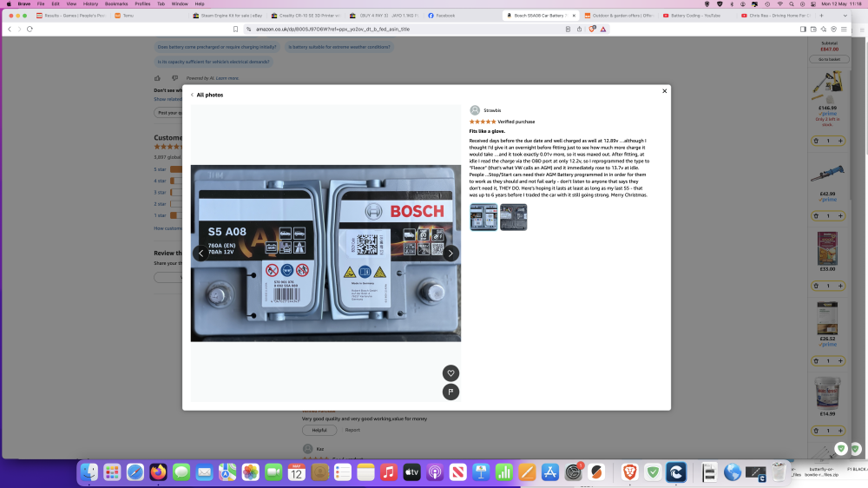This screenshot has height=488, width=868.
Task: Select the second review photo thumbnail
Action: tap(513, 216)
